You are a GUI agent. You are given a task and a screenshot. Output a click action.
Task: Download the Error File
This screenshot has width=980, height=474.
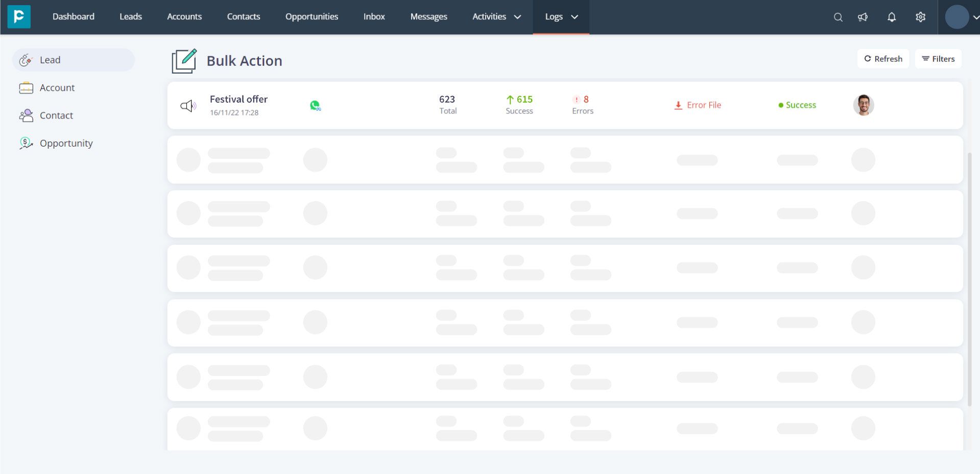pos(698,105)
